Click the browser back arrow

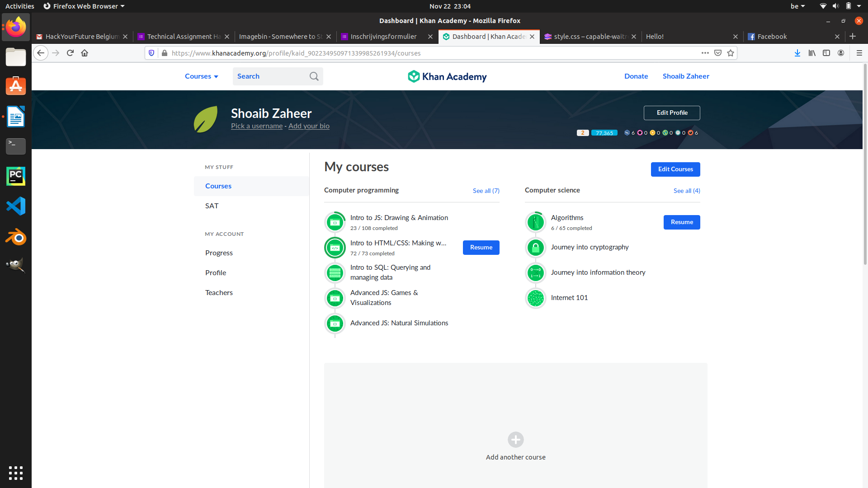[41, 53]
